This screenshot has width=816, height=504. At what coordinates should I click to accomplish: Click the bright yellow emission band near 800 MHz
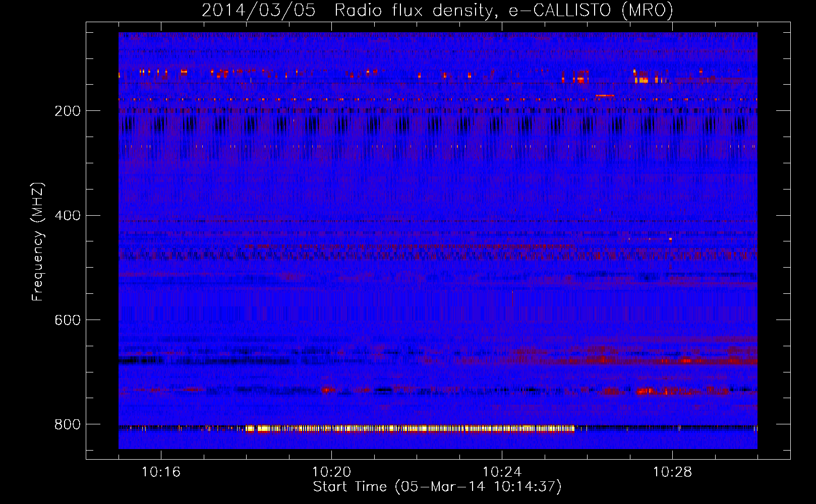[x=410, y=429]
